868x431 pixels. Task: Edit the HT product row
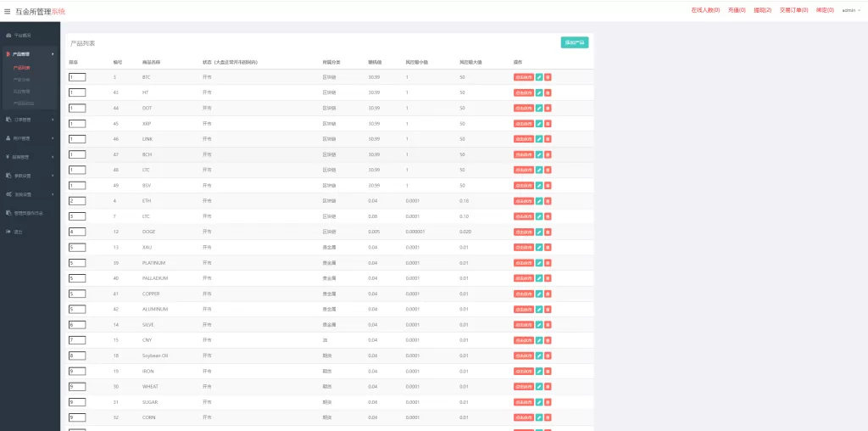pyautogui.click(x=539, y=92)
